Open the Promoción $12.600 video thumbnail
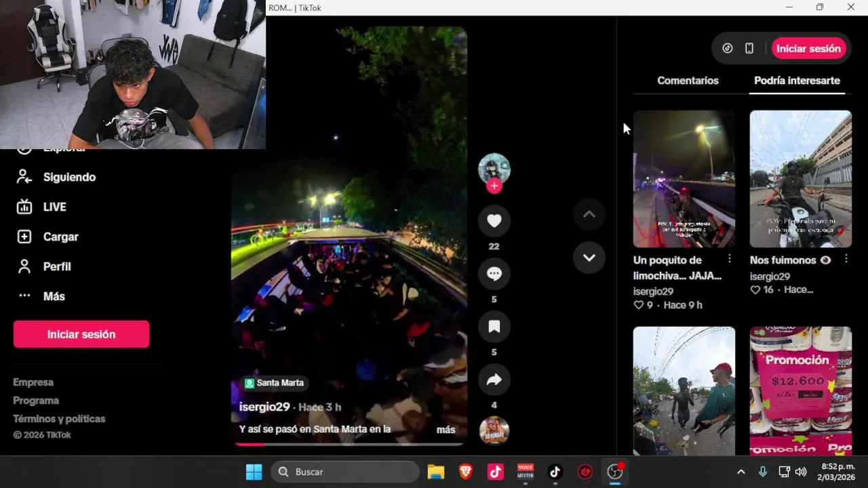The height and width of the screenshot is (488, 868). pyautogui.click(x=801, y=391)
